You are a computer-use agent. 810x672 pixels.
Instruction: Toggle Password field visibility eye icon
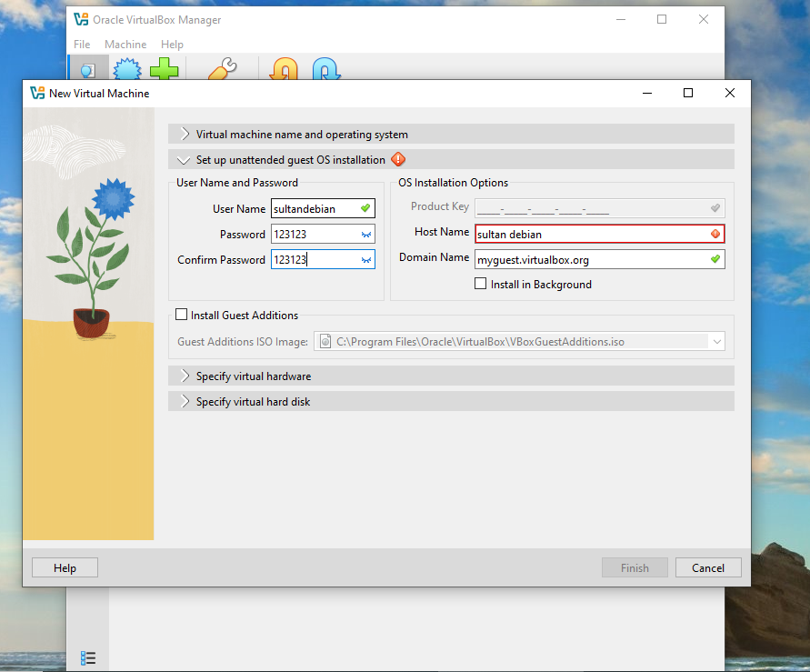[366, 235]
